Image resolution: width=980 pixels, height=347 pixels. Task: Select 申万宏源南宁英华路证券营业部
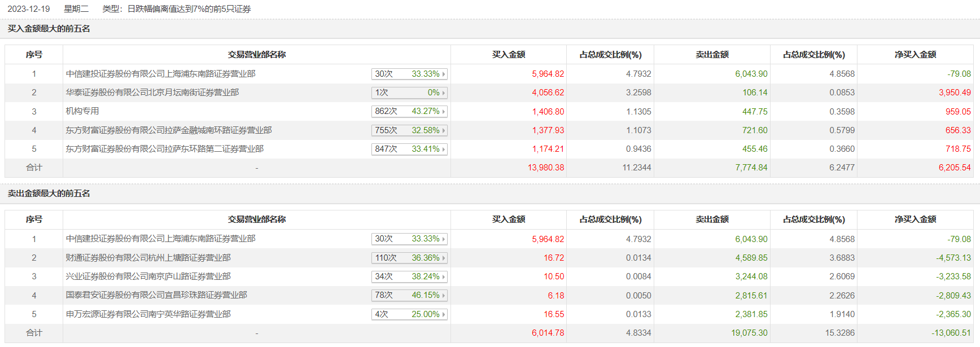pyautogui.click(x=148, y=314)
